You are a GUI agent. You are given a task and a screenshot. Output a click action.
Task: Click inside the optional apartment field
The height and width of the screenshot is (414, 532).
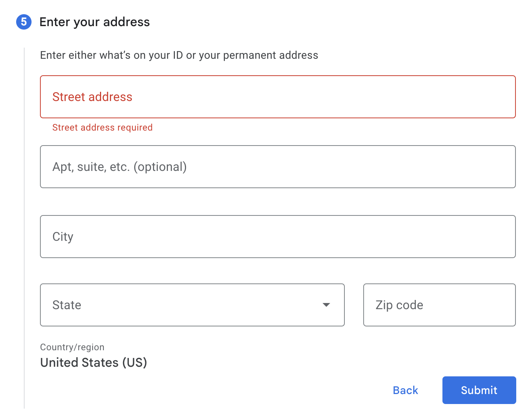(x=278, y=167)
